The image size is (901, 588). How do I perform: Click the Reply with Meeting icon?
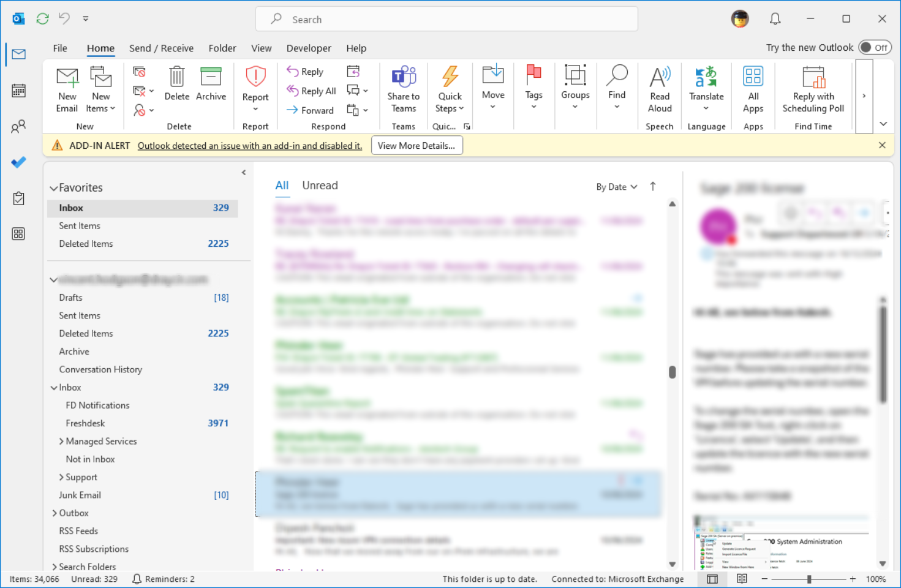[353, 72]
